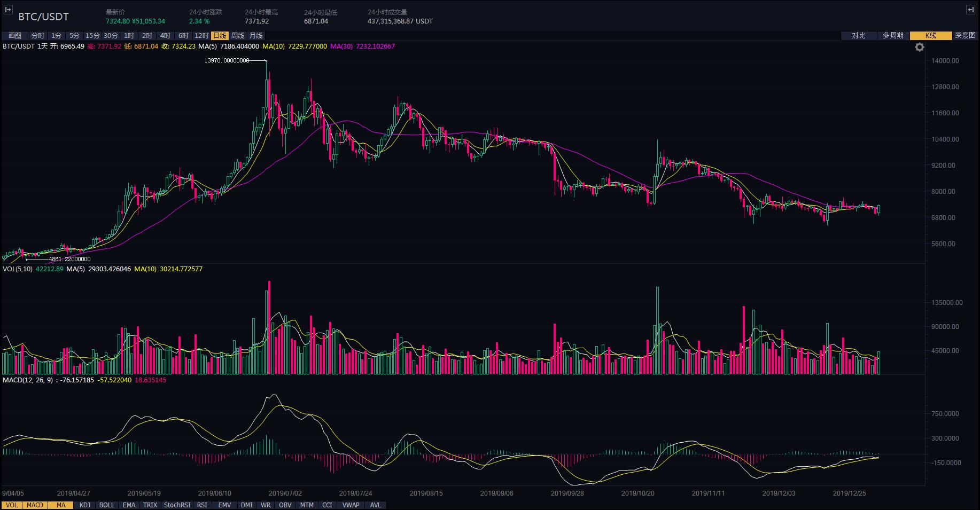
Task: Switch to 1时 interval
Action: pos(129,36)
